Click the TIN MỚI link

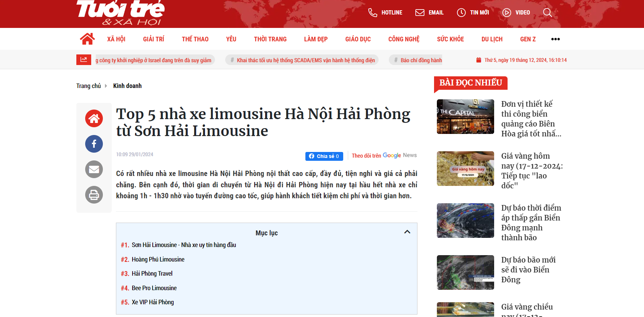[x=480, y=13]
